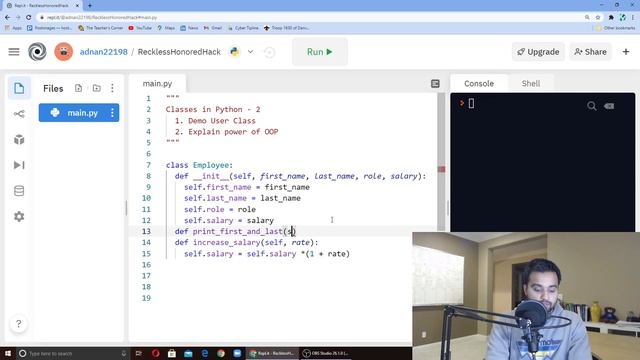Open a new browser tab
Screen dimensions: 640x360
[x=90, y=5]
